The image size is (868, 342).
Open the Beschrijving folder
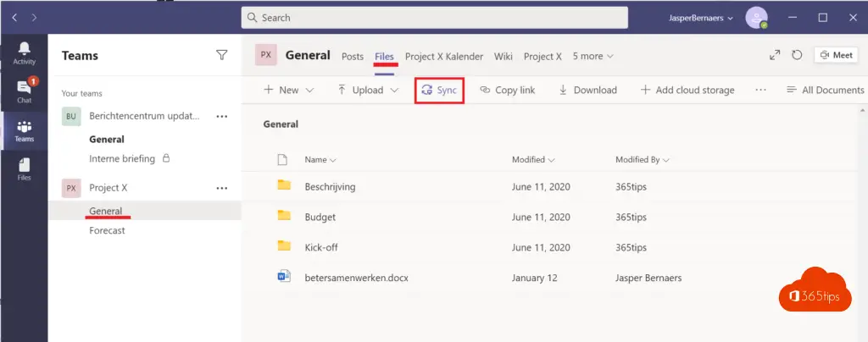click(330, 187)
